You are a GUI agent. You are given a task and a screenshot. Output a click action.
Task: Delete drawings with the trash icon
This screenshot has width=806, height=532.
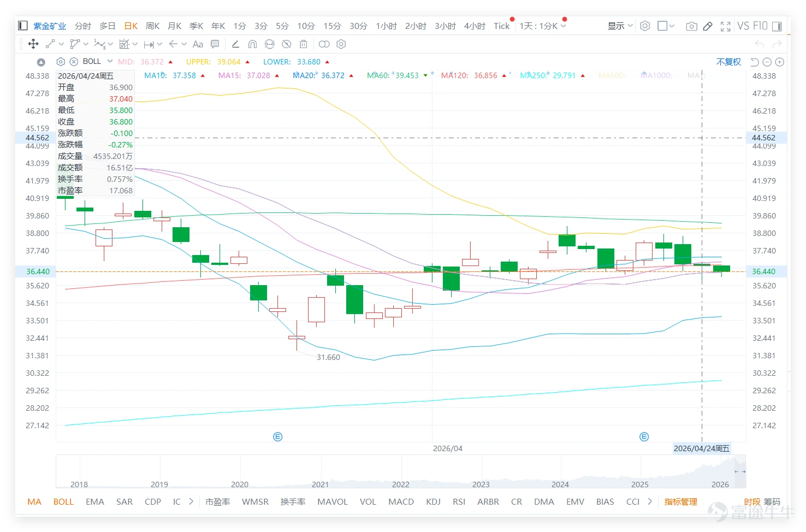[x=304, y=44]
